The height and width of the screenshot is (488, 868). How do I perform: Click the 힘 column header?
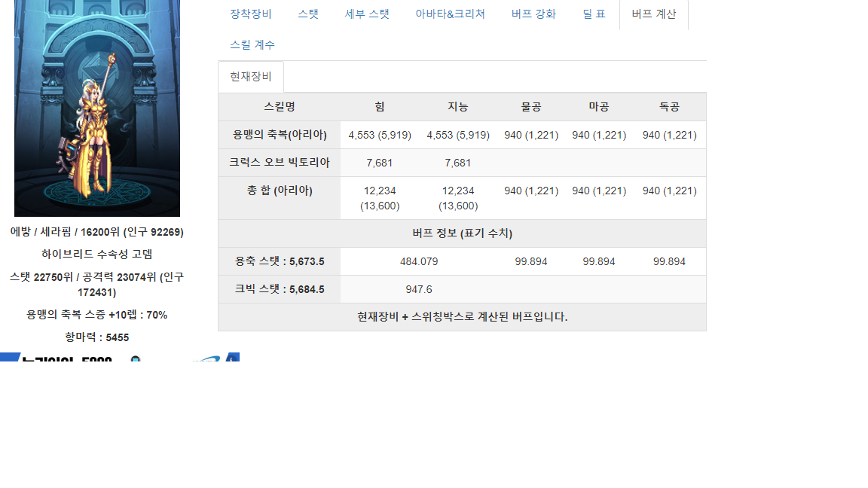click(x=380, y=107)
